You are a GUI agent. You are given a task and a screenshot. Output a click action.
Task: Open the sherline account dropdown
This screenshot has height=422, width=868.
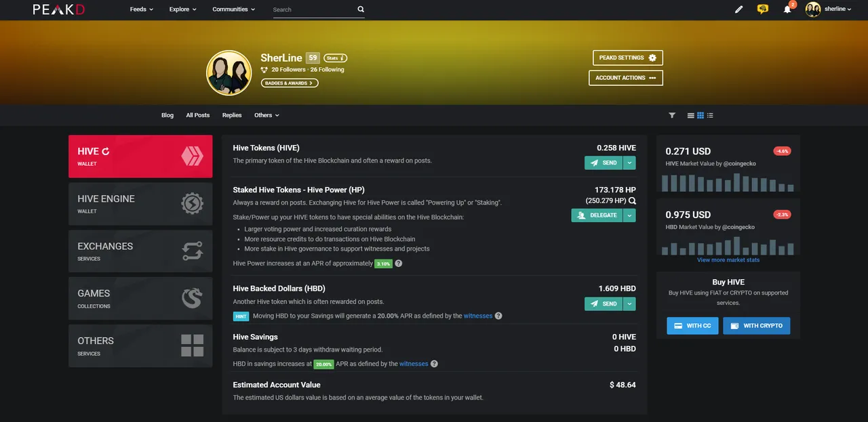(829, 9)
